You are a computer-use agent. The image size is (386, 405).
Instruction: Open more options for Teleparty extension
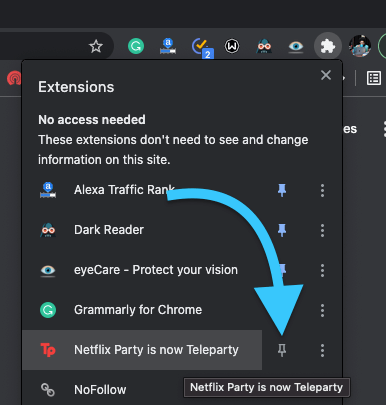[x=322, y=350]
